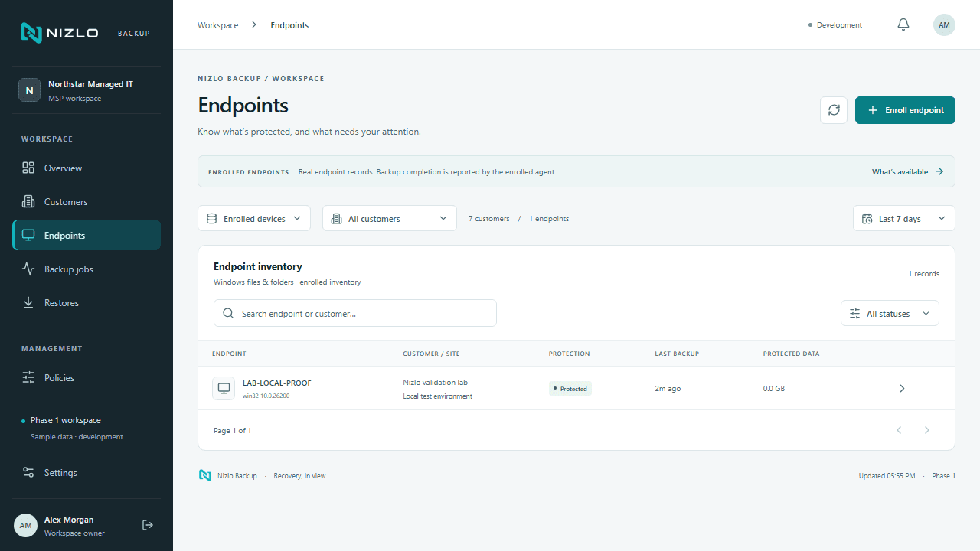Open Policies under Management
Image resolution: width=980 pixels, height=551 pixels.
pos(87,377)
